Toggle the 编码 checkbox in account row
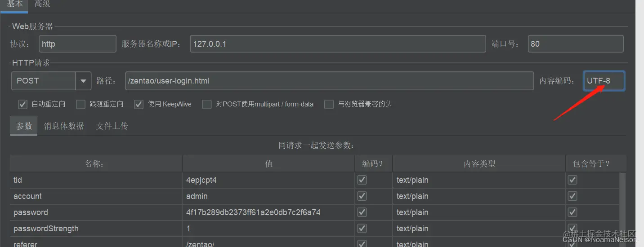The width and height of the screenshot is (644, 247). (362, 196)
